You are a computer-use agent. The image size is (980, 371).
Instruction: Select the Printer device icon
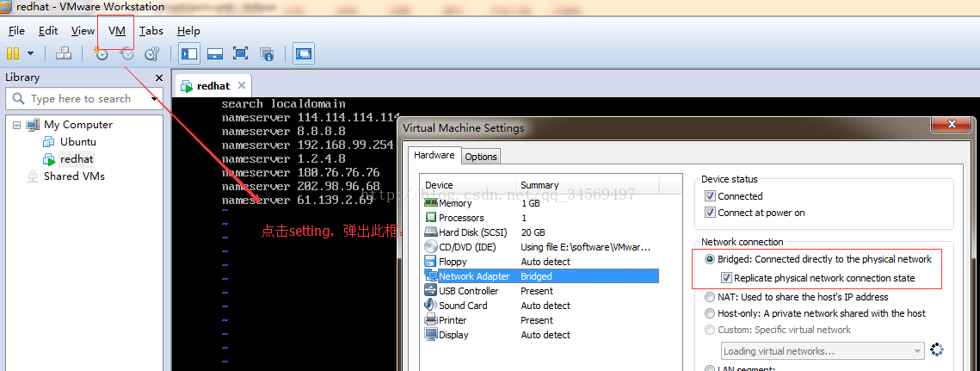(430, 319)
